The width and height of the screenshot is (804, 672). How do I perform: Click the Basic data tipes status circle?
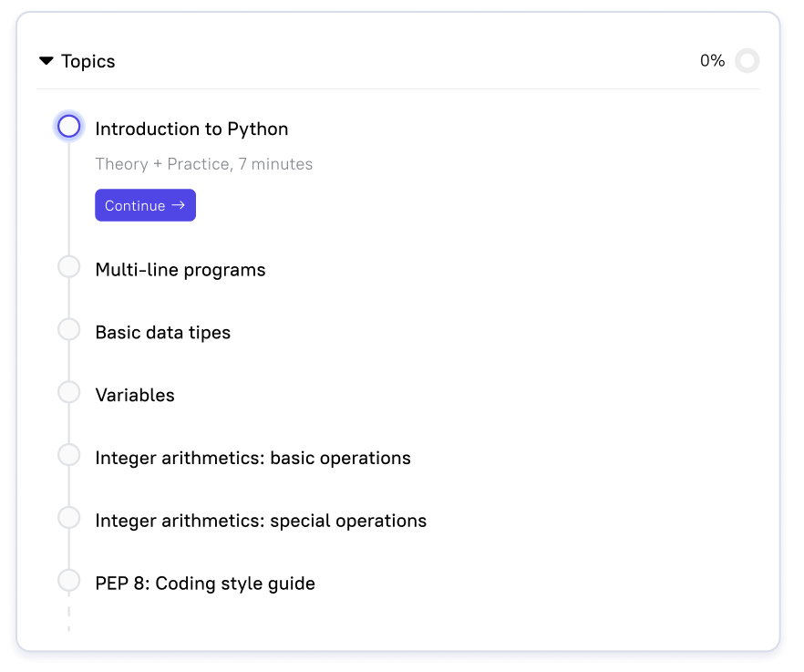pyautogui.click(x=69, y=329)
